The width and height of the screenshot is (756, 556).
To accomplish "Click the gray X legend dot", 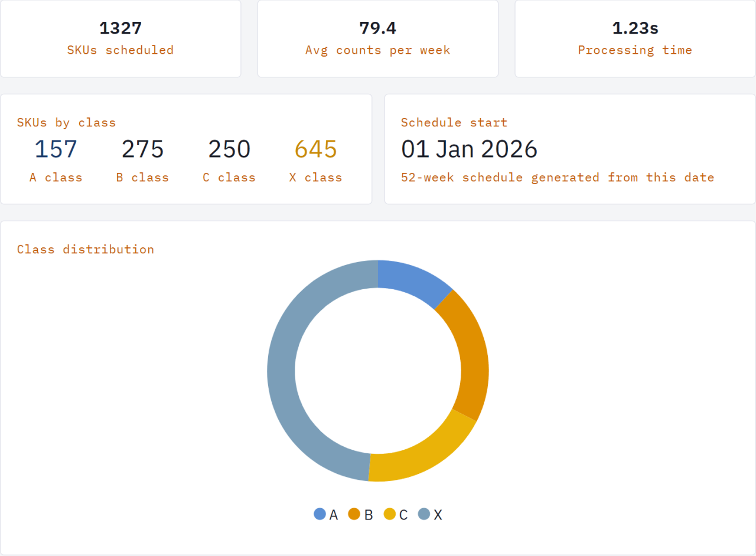I will [422, 514].
